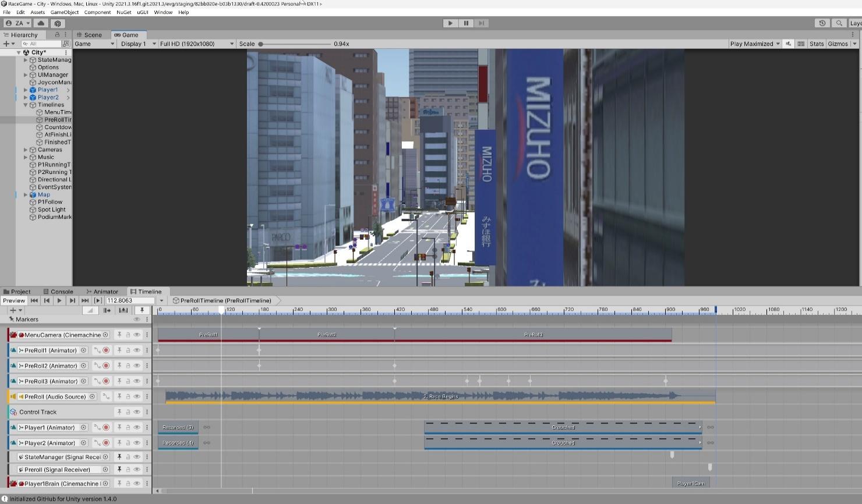The height and width of the screenshot is (504, 862).
Task: Jump to the start of the timeline
Action: 34,301
